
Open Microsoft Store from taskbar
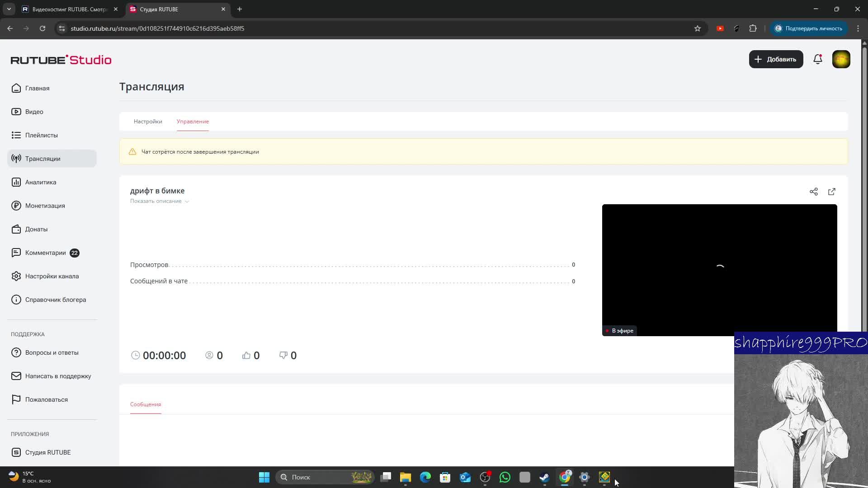click(x=445, y=477)
